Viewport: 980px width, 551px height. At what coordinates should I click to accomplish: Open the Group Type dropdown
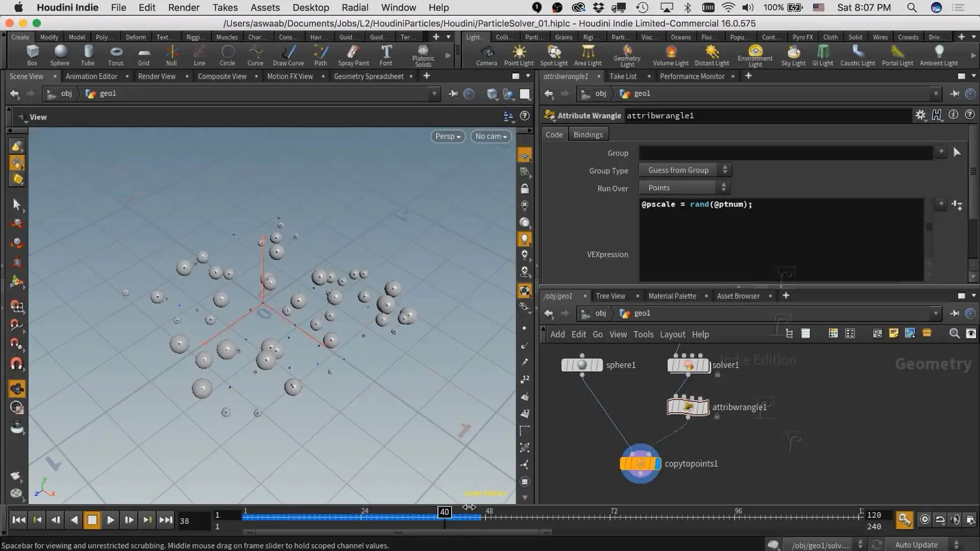coord(685,170)
